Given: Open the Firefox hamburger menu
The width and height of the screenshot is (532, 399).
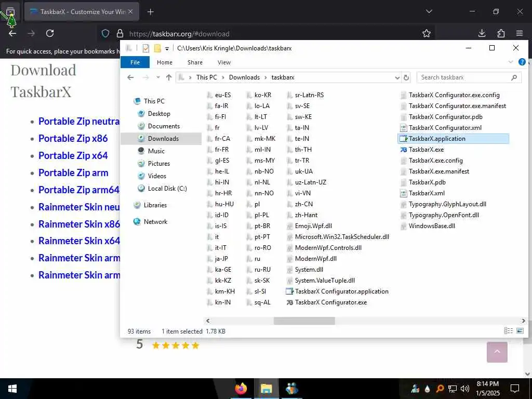Looking at the screenshot, I should tap(520, 33).
